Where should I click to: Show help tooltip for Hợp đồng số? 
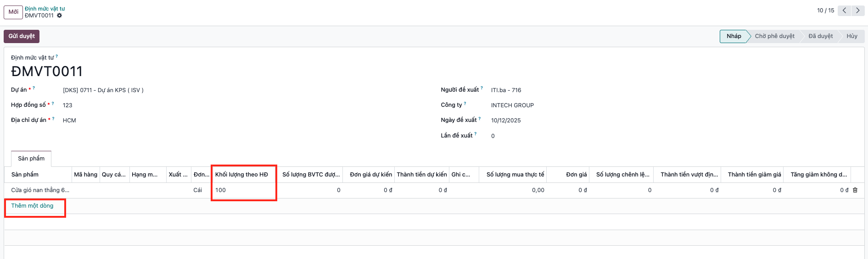pyautogui.click(x=53, y=103)
